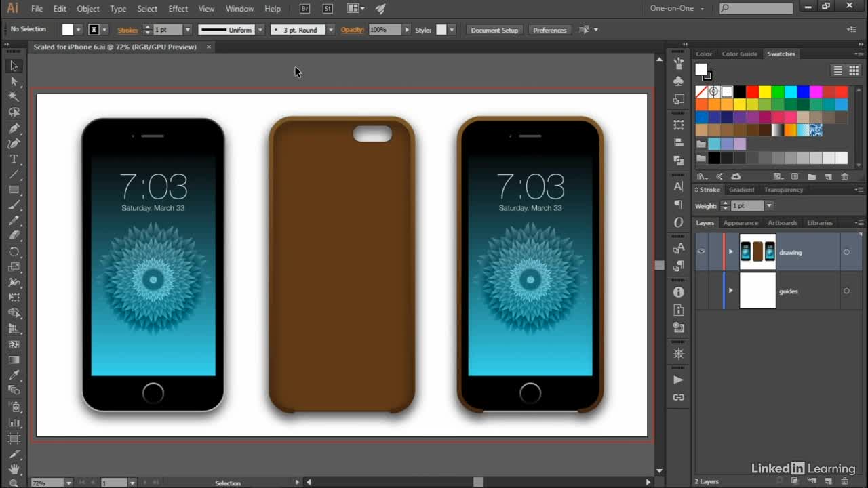Open the Character panel icon
The image size is (868, 488).
point(678,186)
